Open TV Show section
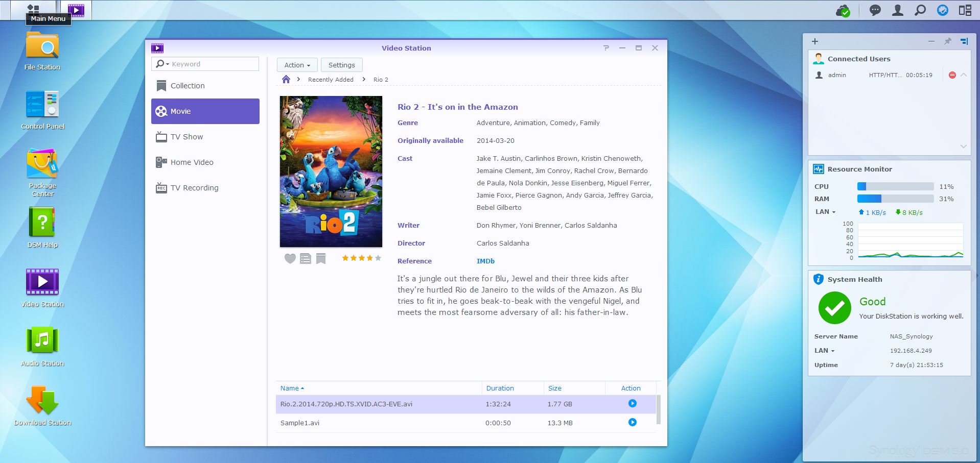The width and height of the screenshot is (980, 463). 205,137
